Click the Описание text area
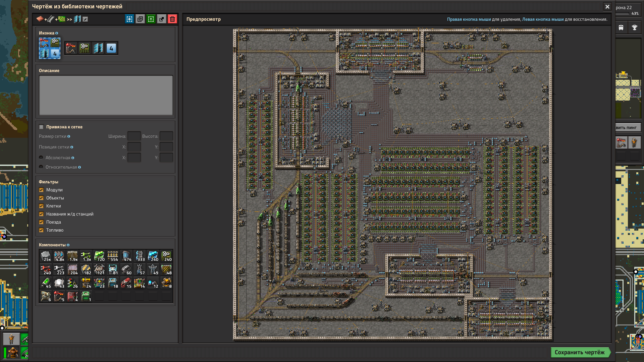 click(106, 95)
